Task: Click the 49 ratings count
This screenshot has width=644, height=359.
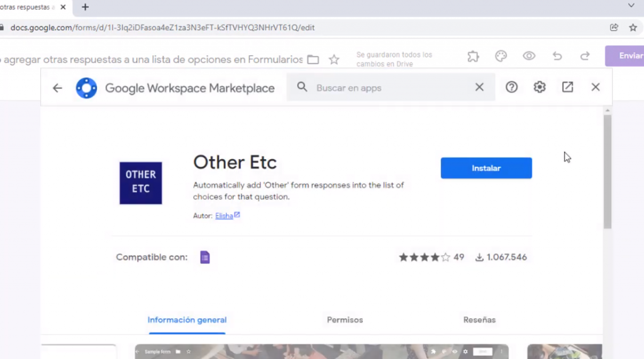Action: pos(458,257)
